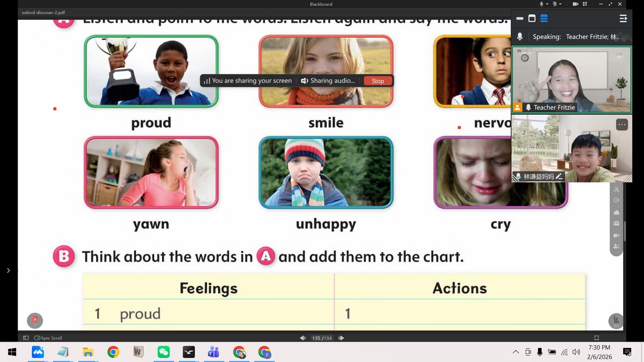Viewport: 644px width, 362px height.
Task: Open the cloud files icon in sidebar
Action: pyautogui.click(x=616, y=212)
